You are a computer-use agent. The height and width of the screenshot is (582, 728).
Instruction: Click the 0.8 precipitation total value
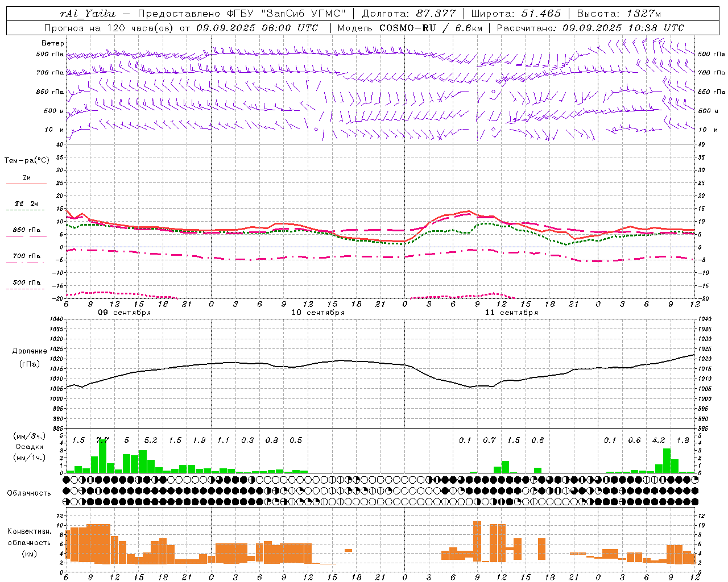(x=272, y=440)
